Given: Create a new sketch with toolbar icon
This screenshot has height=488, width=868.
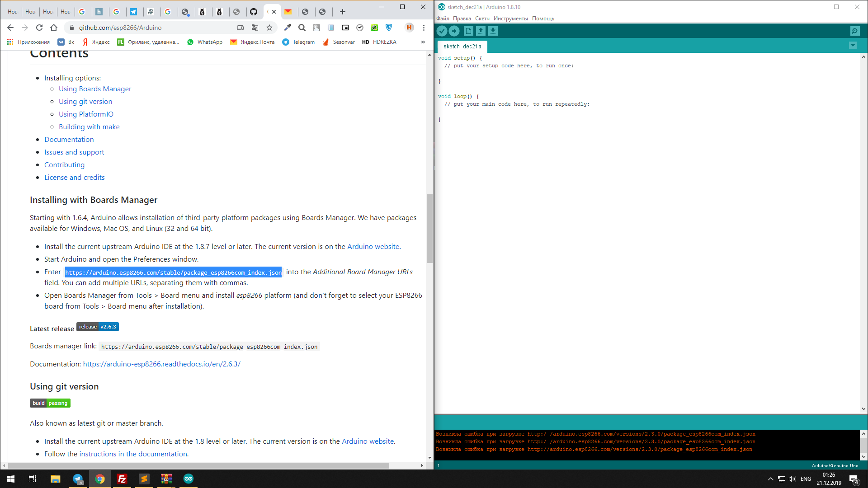Looking at the screenshot, I should tap(468, 31).
